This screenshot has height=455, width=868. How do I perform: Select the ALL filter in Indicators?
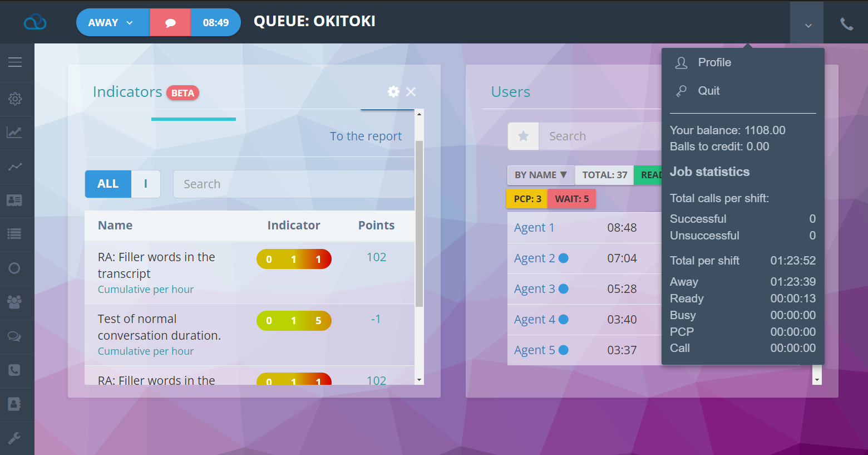pos(108,184)
